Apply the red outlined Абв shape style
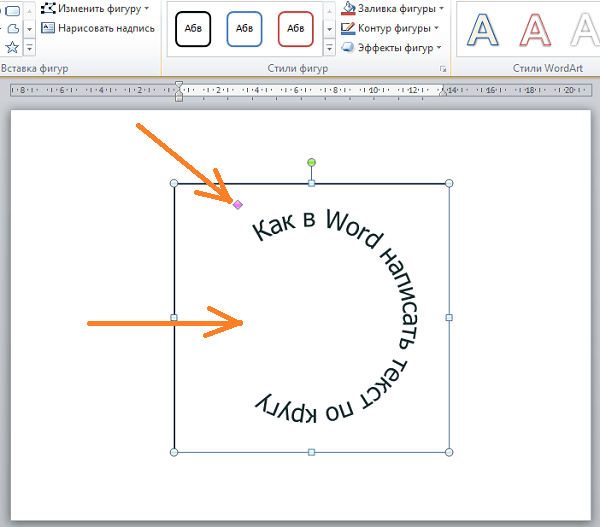Screen dimensions: 600x527 pyautogui.click(x=295, y=29)
